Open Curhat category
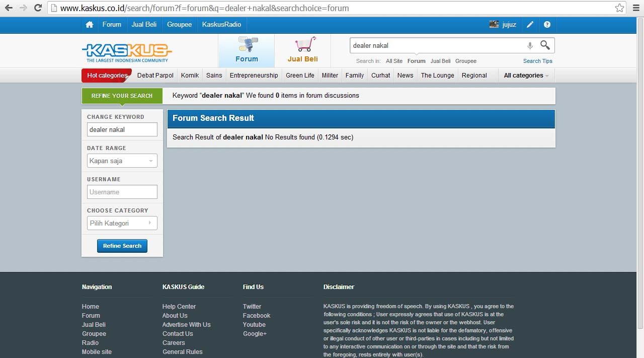Image resolution: width=644 pixels, height=358 pixels. [x=380, y=76]
